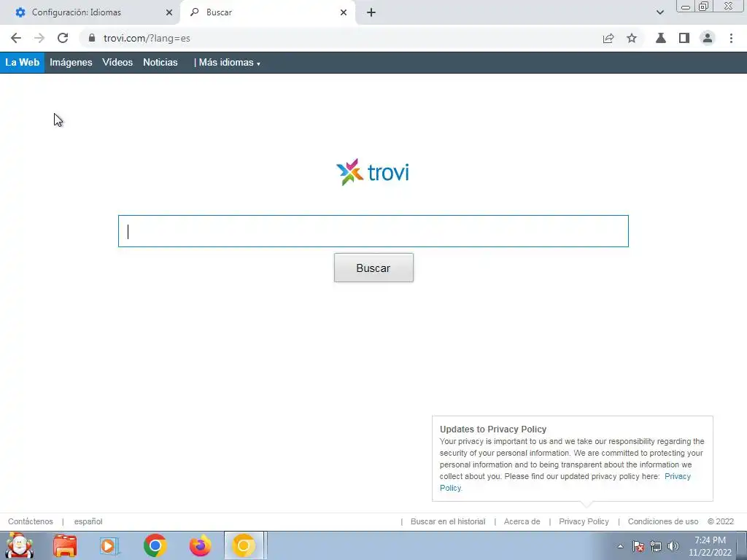The image size is (747, 560).
Task: Open the Privacy Policy link in popup
Action: [677, 476]
